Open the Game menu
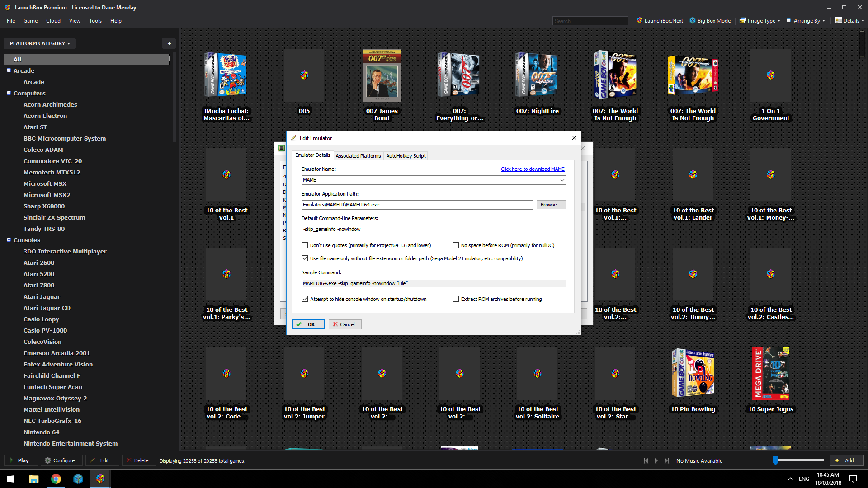Screen dimensions: 868x488 [x=30, y=21]
